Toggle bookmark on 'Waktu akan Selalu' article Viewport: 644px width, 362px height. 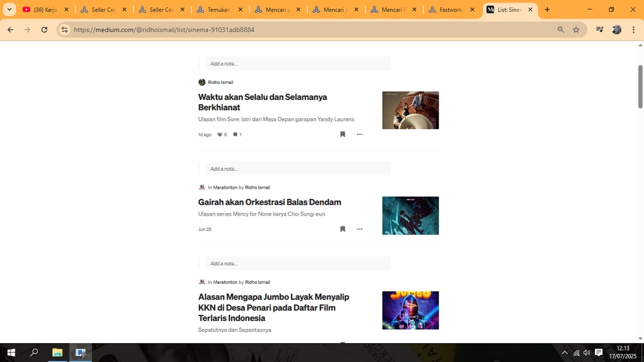click(342, 134)
